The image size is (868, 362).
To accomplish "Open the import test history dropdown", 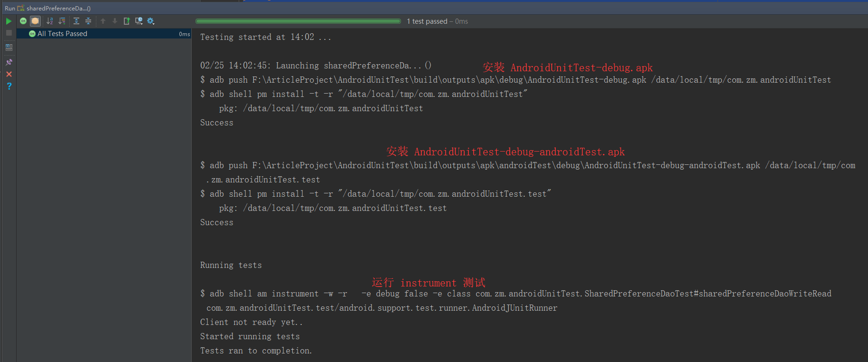I will (139, 21).
